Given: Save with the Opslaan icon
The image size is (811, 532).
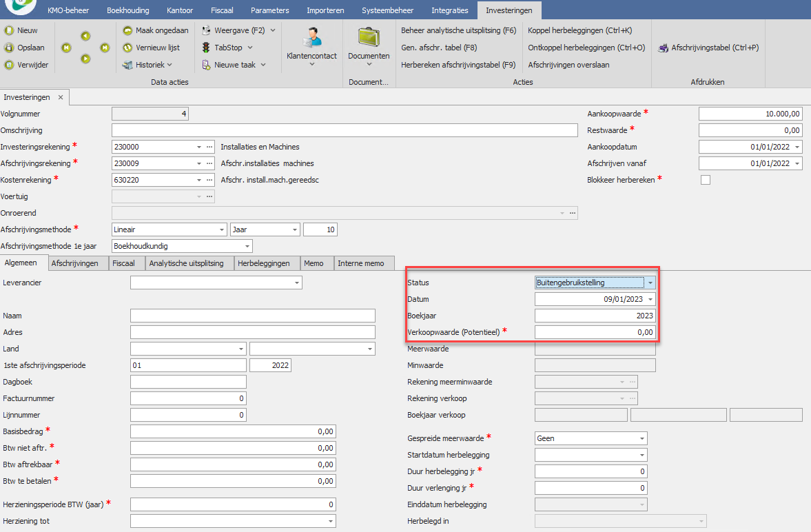Looking at the screenshot, I should click(9, 48).
